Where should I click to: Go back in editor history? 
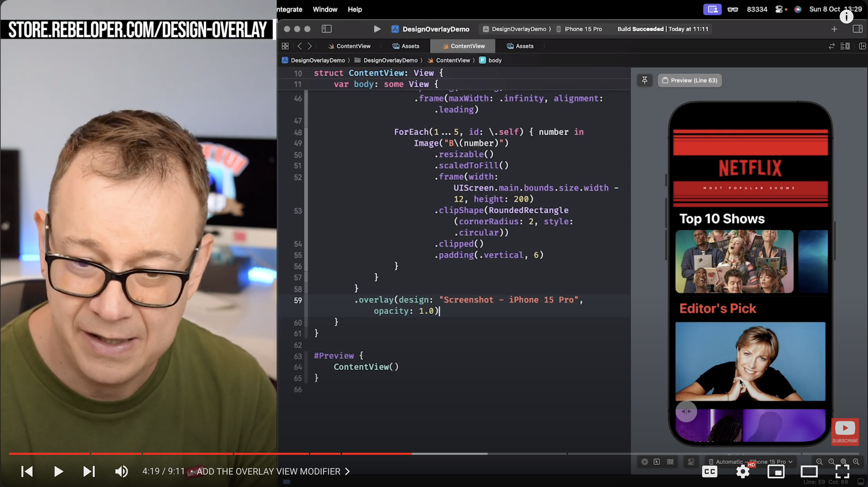tap(300, 46)
